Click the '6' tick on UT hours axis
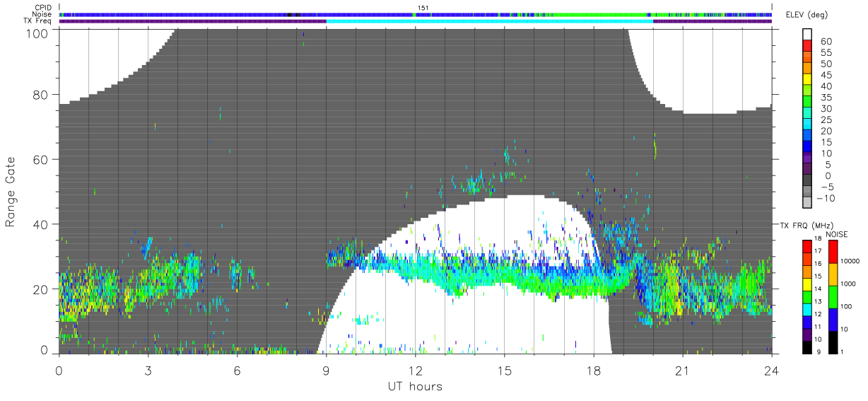The image size is (868, 401). [237, 370]
